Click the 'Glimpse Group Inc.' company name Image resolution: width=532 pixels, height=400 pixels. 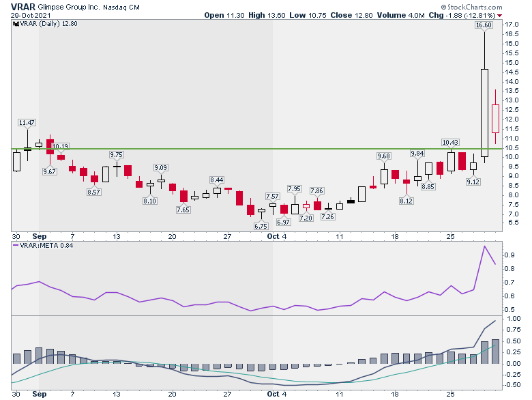[69, 7]
